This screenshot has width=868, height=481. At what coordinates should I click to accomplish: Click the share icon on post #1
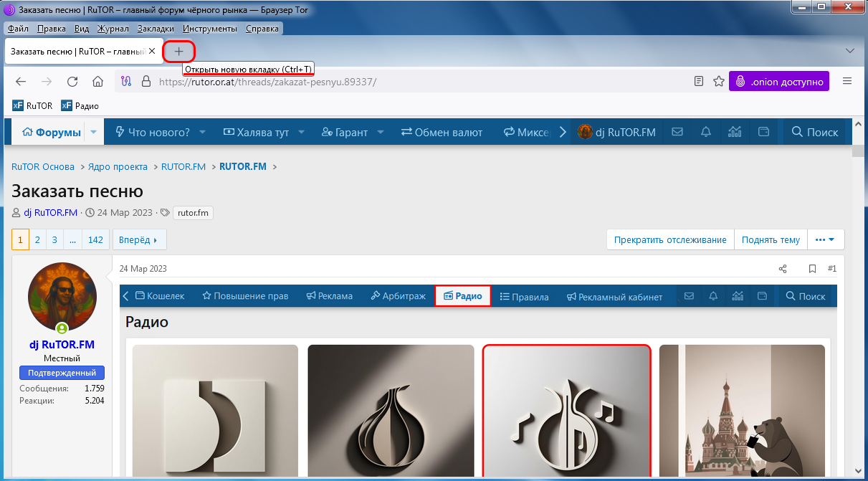pyautogui.click(x=783, y=269)
